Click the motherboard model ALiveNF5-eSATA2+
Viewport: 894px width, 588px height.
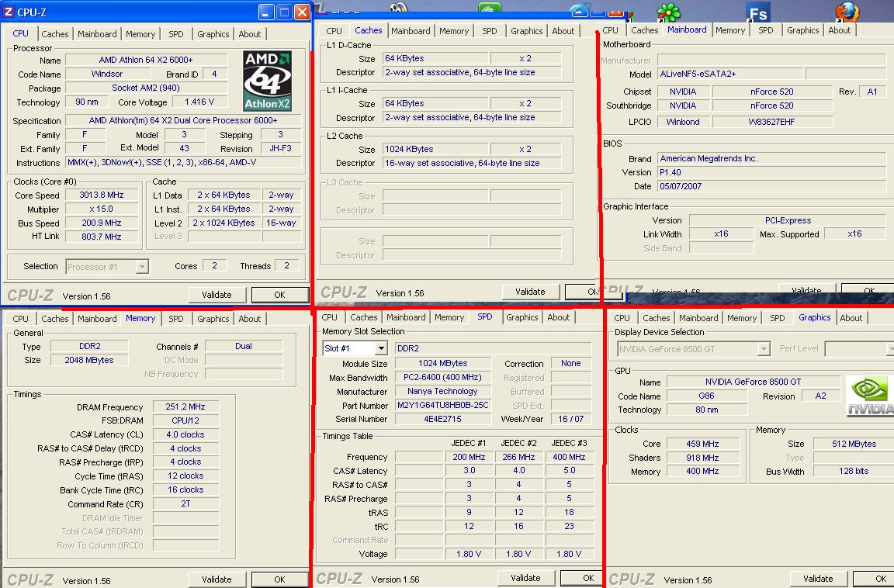729,74
